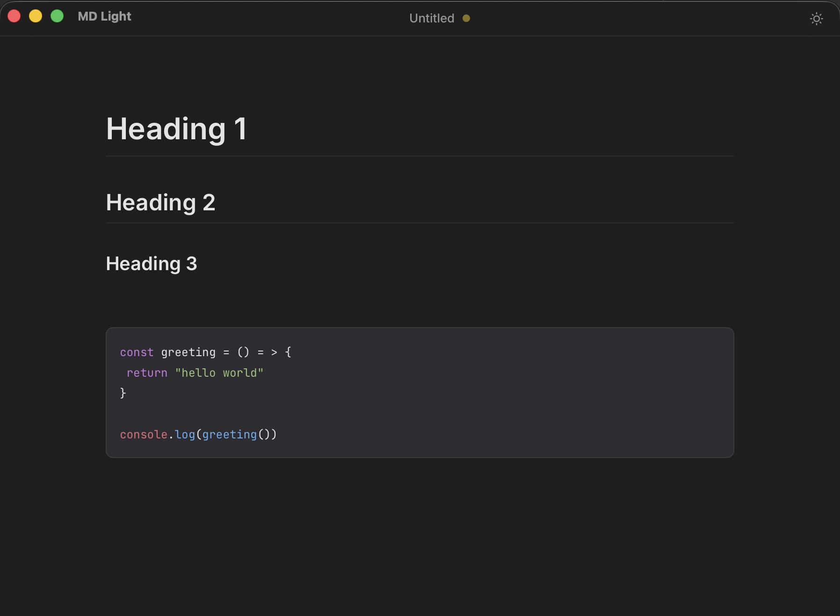Click the Untitled document title

click(431, 18)
